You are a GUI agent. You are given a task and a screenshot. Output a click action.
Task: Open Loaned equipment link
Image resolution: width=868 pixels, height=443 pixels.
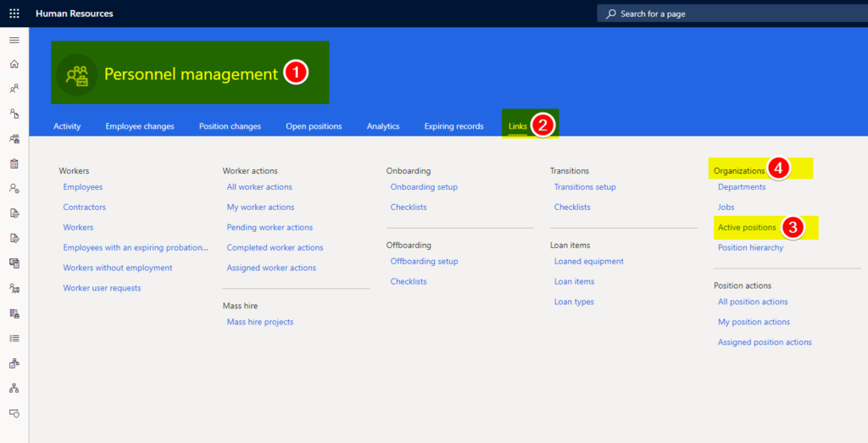pyautogui.click(x=588, y=261)
